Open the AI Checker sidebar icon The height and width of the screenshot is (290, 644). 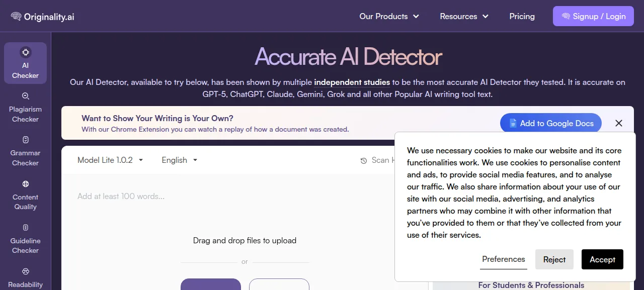coord(25,52)
